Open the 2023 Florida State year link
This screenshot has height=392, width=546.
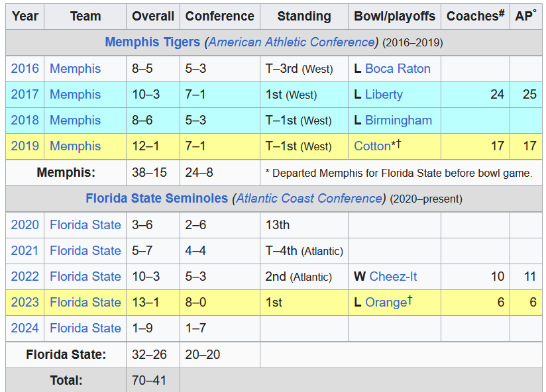click(25, 303)
